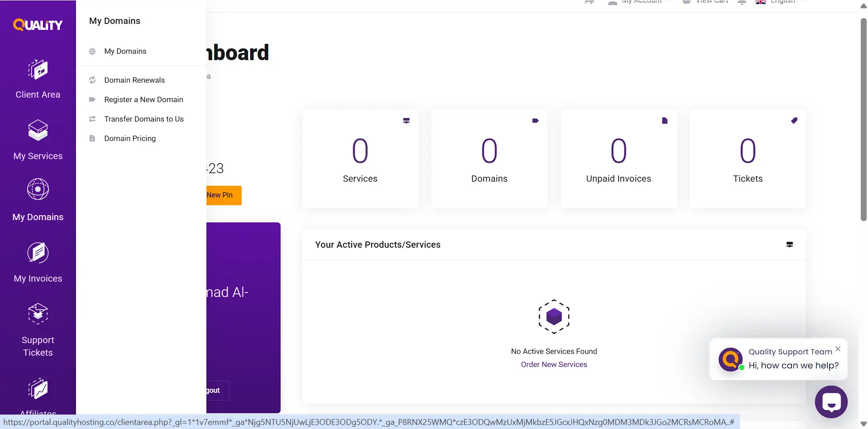The height and width of the screenshot is (429, 868).
Task: Open the Support Tickets sidebar icon
Action: point(38,313)
